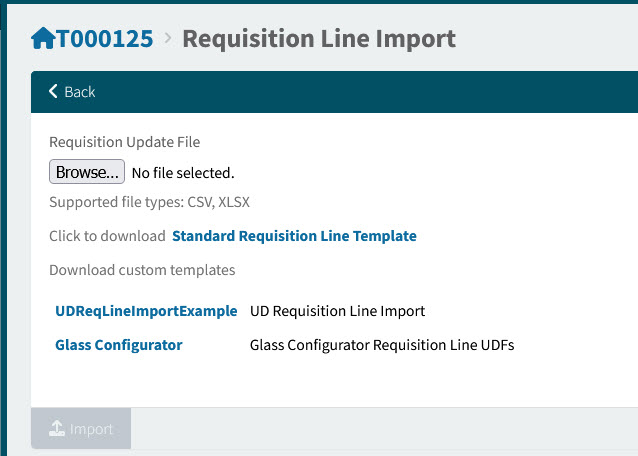638x456 pixels.
Task: Click the 'Download custom templates' heading
Action: tap(142, 270)
